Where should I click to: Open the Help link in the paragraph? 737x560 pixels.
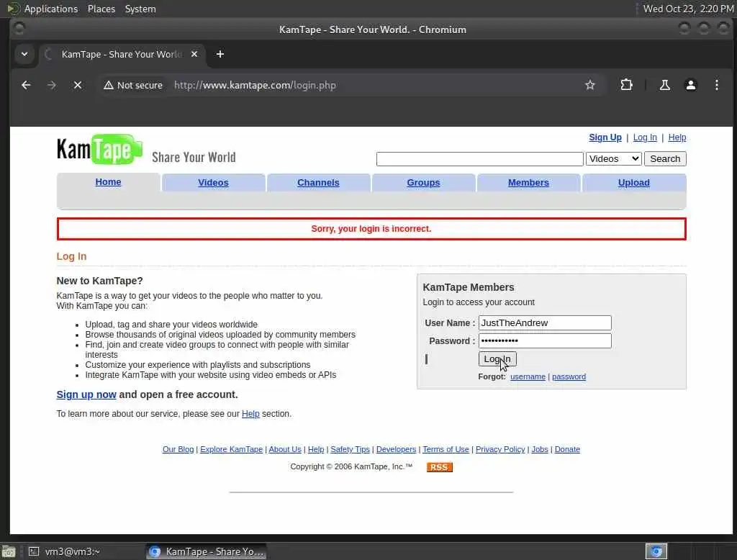pyautogui.click(x=250, y=414)
